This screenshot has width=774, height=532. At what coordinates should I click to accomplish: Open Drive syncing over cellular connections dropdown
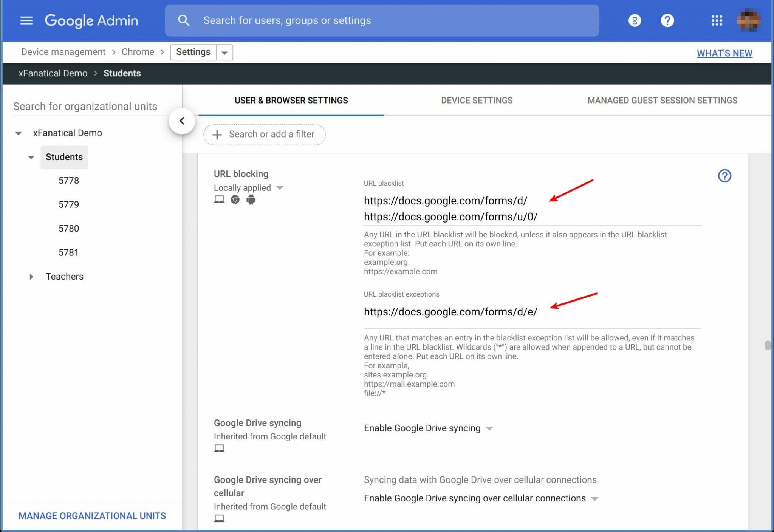coord(481,498)
